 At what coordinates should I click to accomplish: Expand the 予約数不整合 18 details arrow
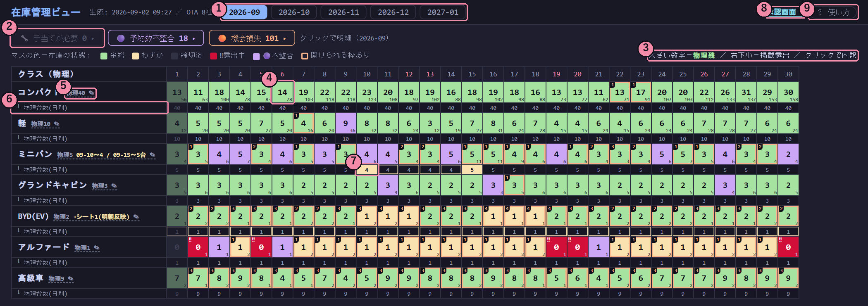pos(194,38)
